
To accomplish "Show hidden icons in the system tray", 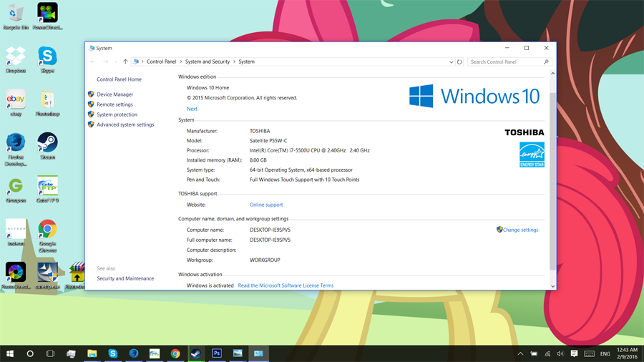I will (x=520, y=353).
